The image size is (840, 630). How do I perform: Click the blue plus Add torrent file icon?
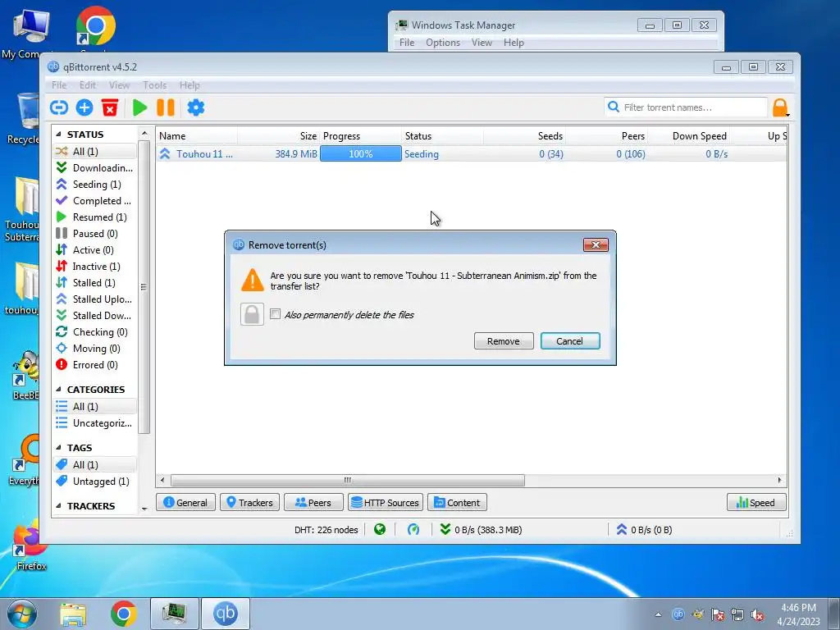pos(84,107)
